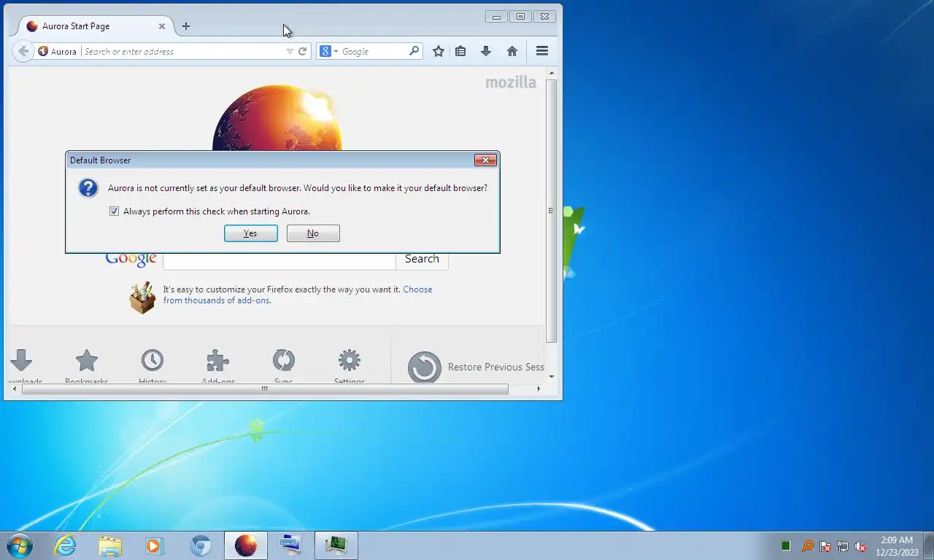Open the address bar history dropdown arrow
Image resolution: width=934 pixels, height=560 pixels.
pos(290,52)
